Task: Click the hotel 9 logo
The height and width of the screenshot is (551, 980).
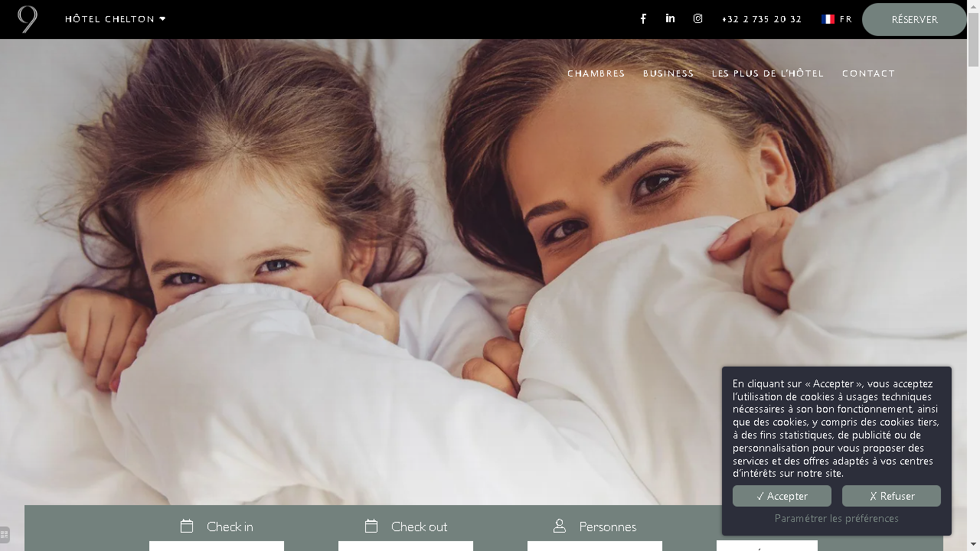Action: coord(28,19)
